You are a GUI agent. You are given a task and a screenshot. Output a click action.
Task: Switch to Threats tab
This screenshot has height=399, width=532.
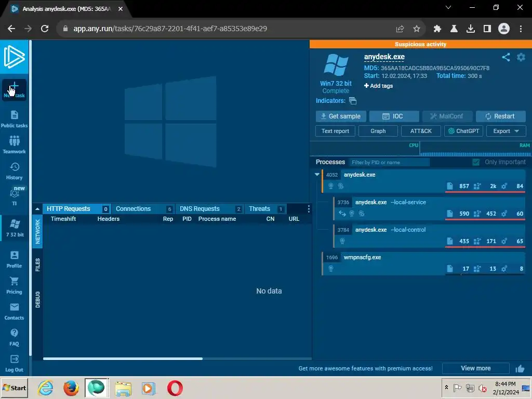266,209
